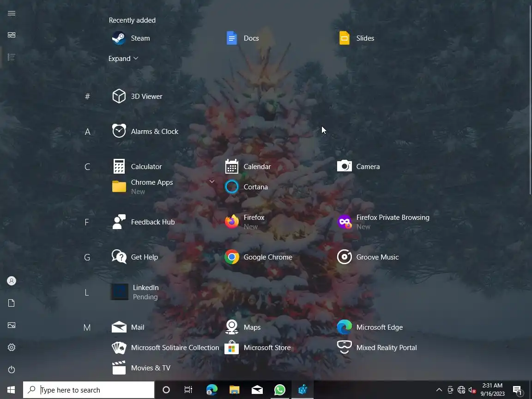Open Firefox Private Browsing

point(383,222)
